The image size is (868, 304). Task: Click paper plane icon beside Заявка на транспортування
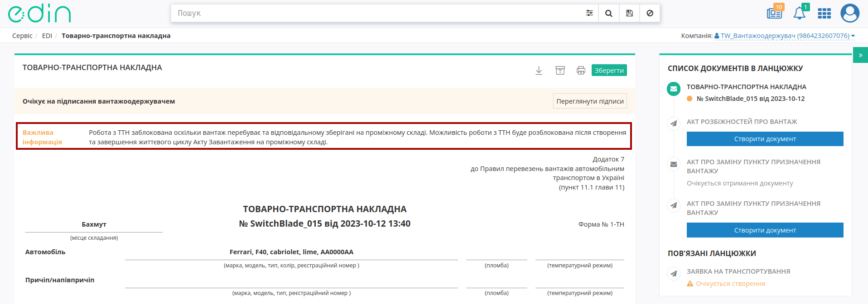click(674, 273)
